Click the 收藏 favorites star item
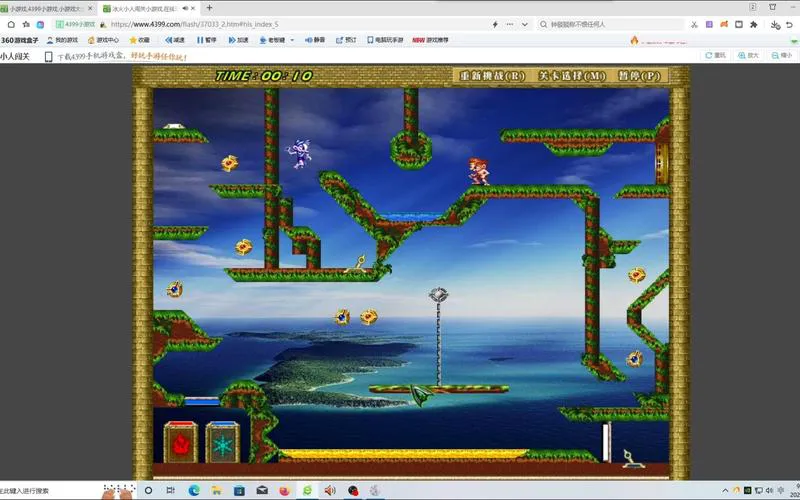 click(140, 40)
